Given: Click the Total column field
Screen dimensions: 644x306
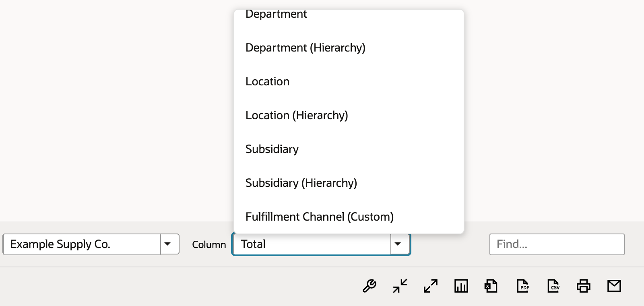Looking at the screenshot, I should [x=312, y=244].
